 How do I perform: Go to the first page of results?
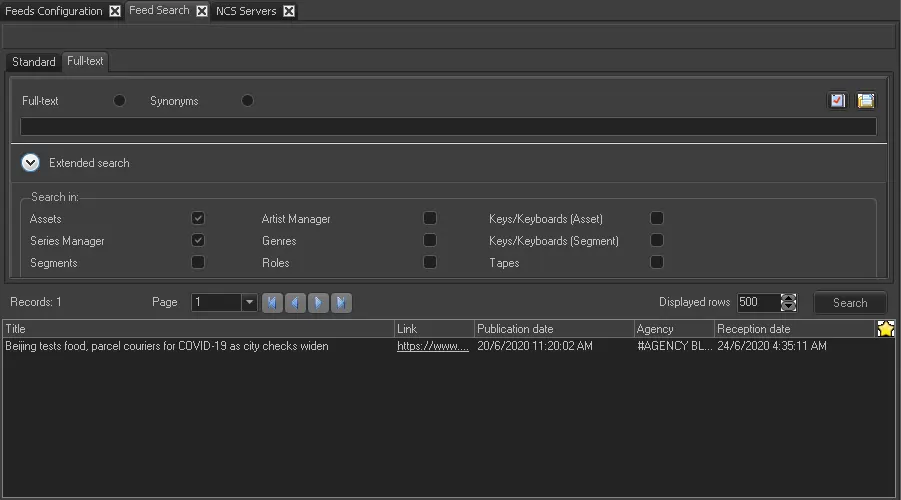[272, 303]
